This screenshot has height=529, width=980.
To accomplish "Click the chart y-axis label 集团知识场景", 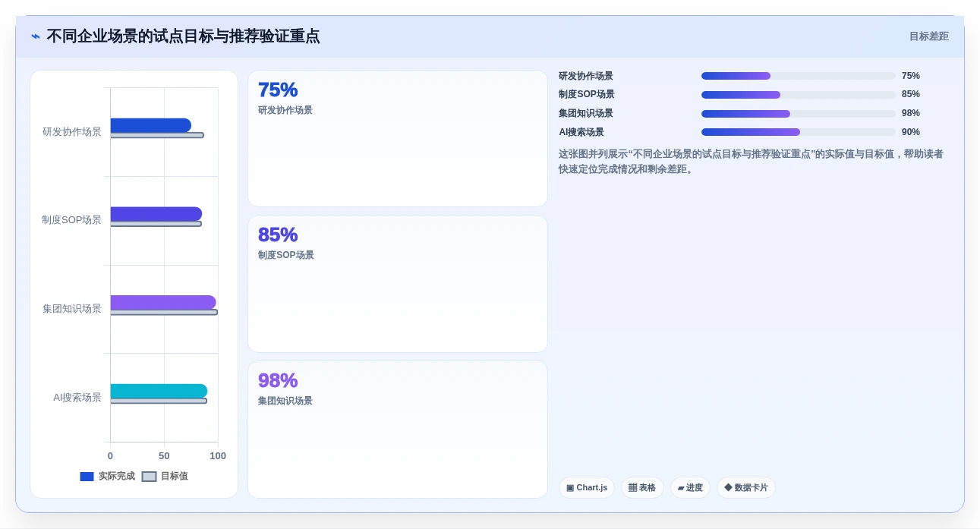I will click(72, 309).
